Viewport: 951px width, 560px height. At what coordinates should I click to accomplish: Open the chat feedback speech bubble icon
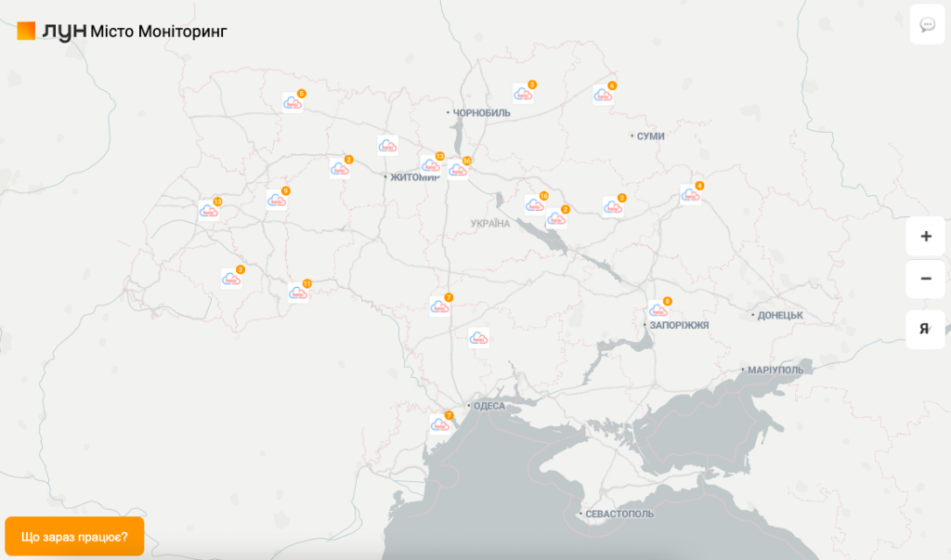coord(927,25)
